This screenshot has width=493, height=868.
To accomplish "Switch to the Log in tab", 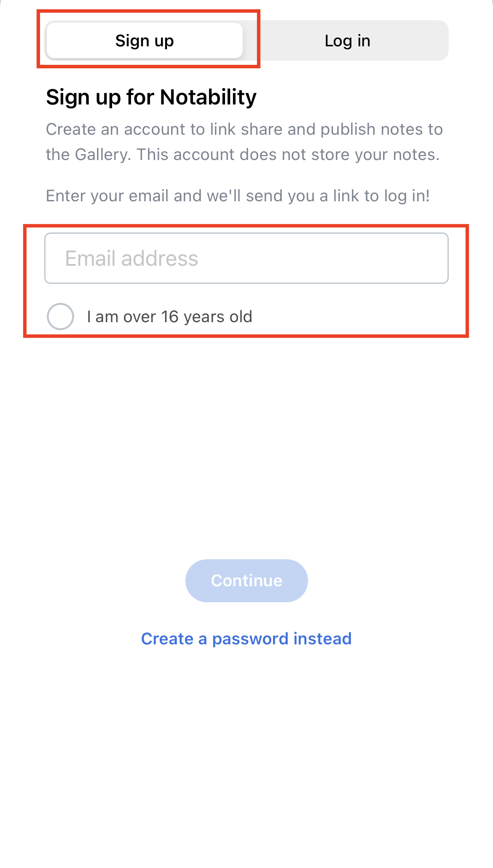I will pos(347,41).
